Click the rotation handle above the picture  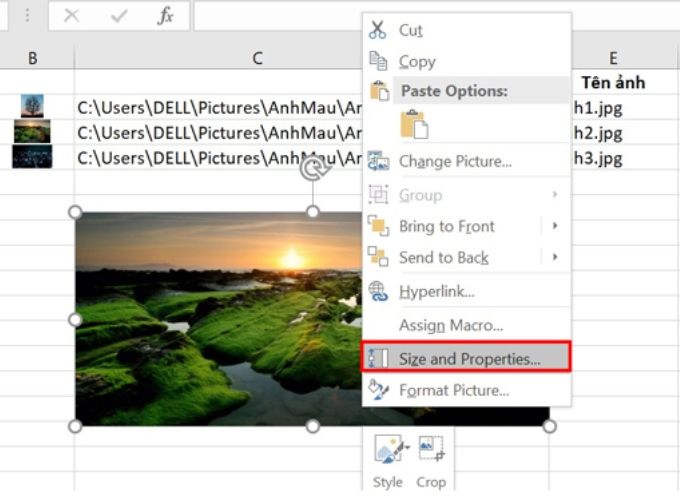313,169
